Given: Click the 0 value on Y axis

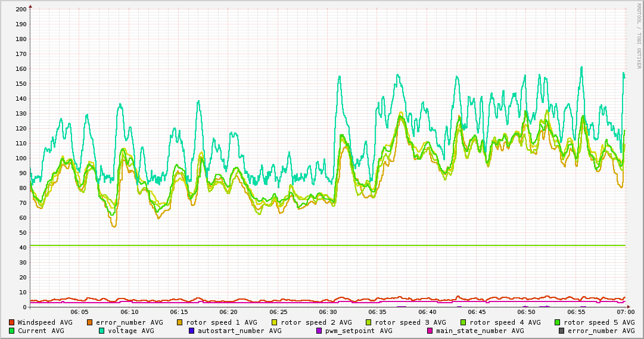Looking at the screenshot, I should tap(24, 307).
